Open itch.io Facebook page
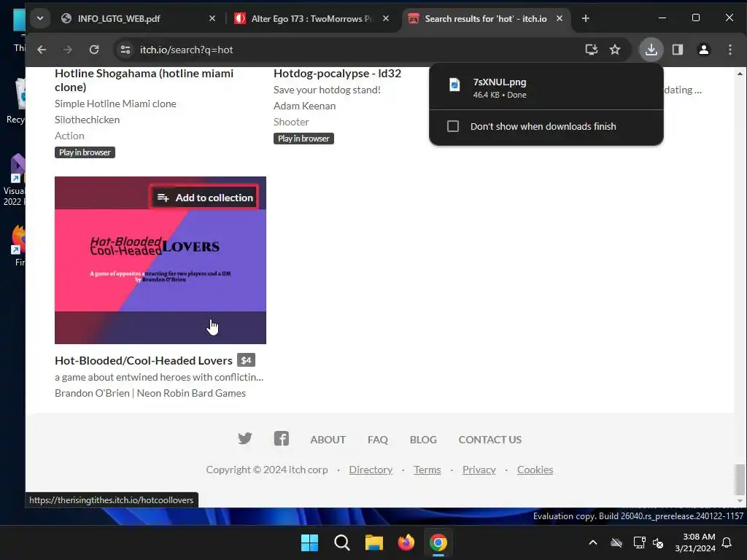747x560 pixels. pos(281,438)
